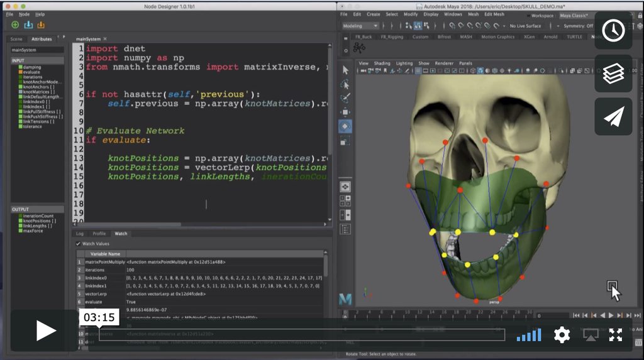
Task: Switch to the Profile tab
Action: tap(99, 234)
